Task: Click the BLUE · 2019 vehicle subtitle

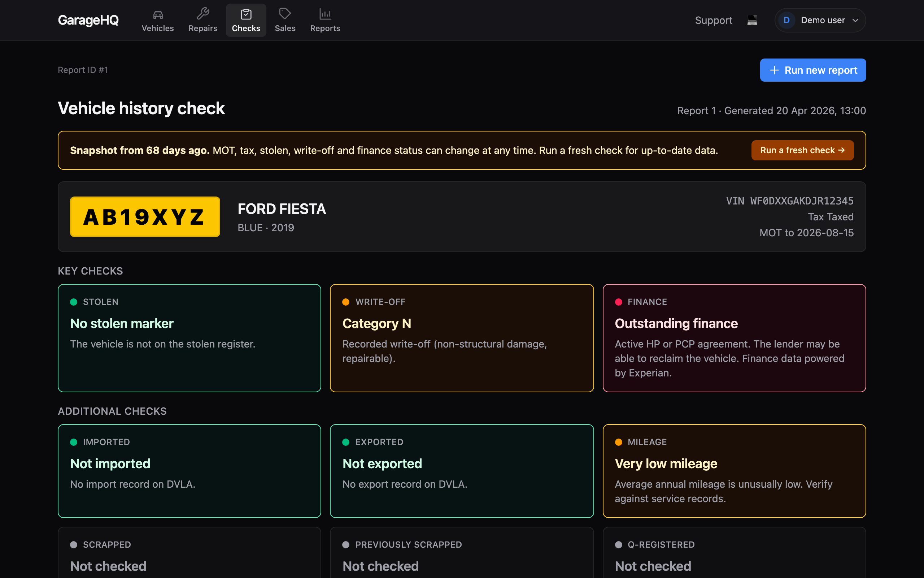Action: point(266,228)
